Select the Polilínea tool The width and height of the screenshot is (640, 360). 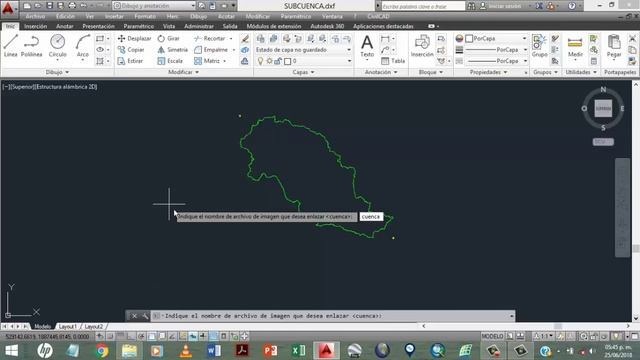coord(31,46)
